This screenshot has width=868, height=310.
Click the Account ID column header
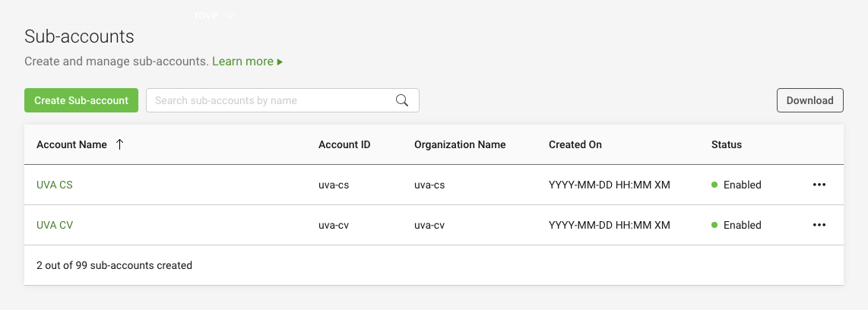tap(344, 144)
